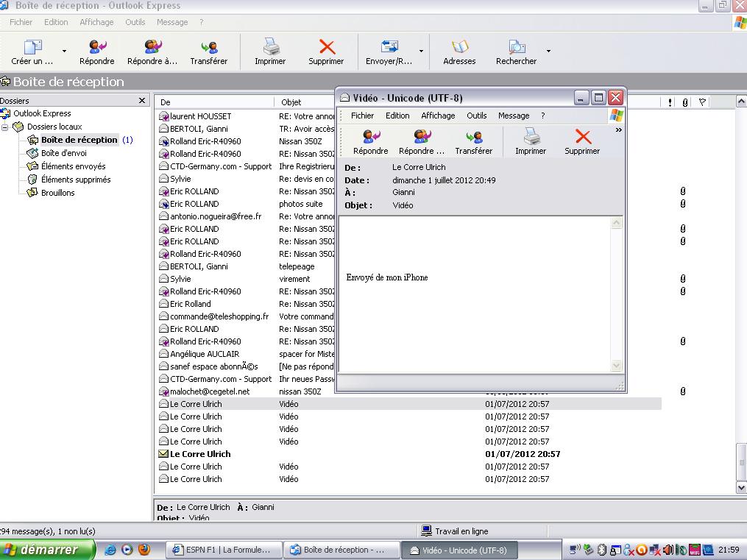Expand hidden toolbar chevron in Vidéo window
Screen dimensions: 747x560
(618, 130)
